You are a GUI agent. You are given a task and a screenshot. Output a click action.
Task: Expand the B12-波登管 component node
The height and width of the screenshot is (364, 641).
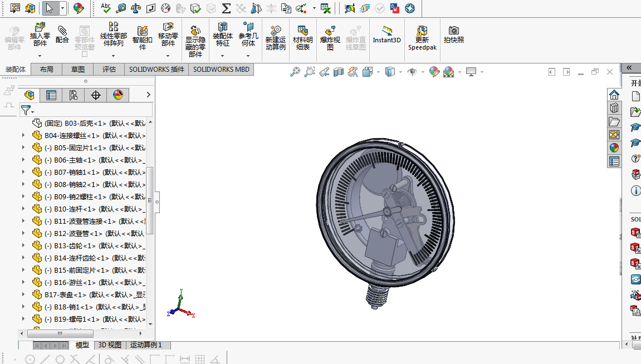(23, 233)
